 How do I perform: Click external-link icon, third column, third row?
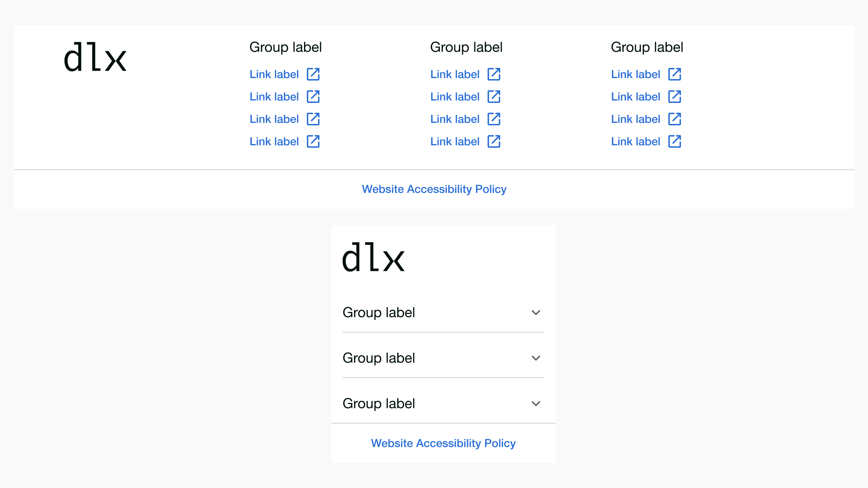pos(675,119)
